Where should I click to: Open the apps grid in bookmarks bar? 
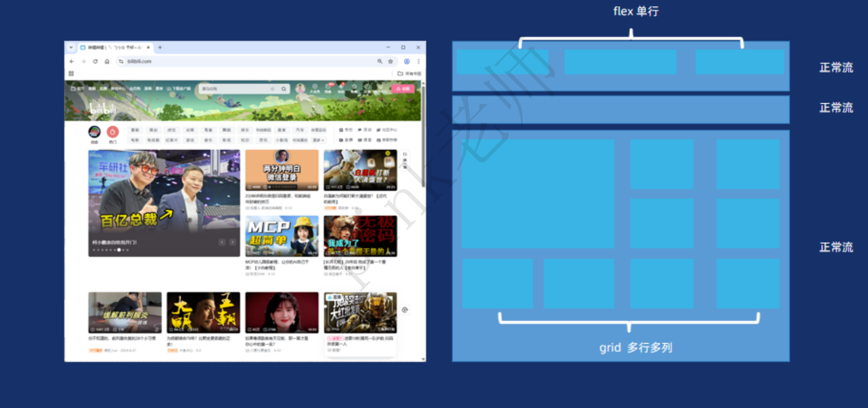(x=71, y=74)
